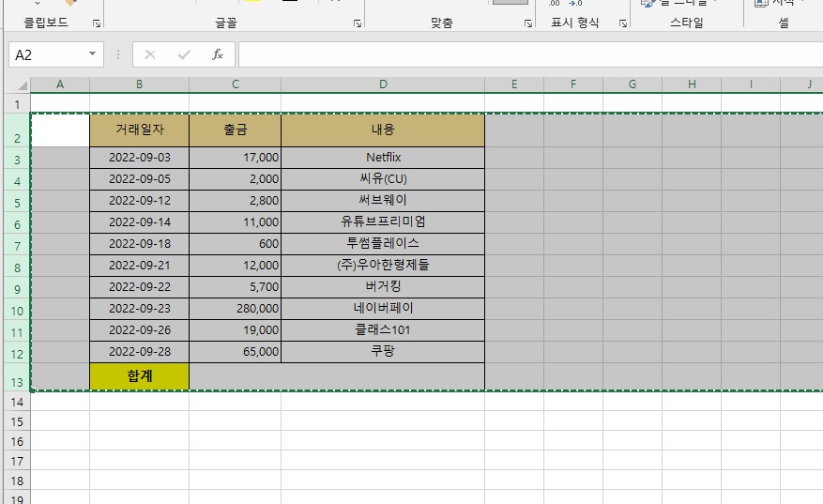Select the 클래스101 cell
Image resolution: width=823 pixels, height=504 pixels.
click(383, 330)
